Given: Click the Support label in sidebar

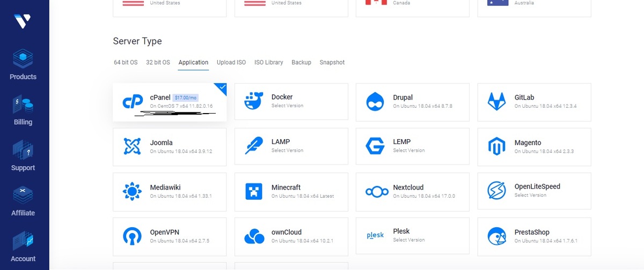Looking at the screenshot, I should click(23, 168).
